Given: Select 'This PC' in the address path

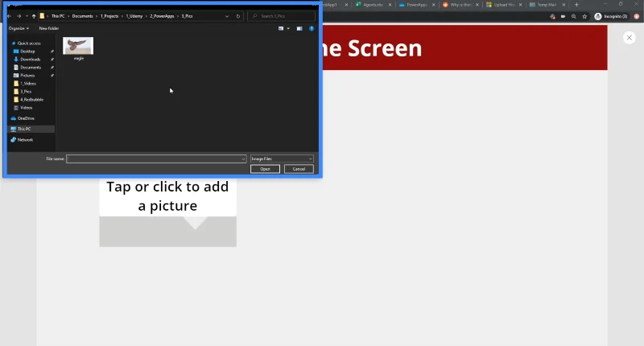Looking at the screenshot, I should click(x=58, y=16).
